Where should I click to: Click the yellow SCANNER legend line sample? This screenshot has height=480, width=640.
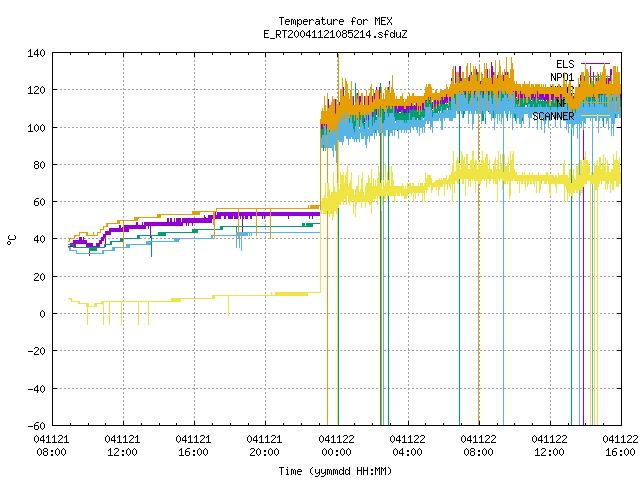point(595,116)
